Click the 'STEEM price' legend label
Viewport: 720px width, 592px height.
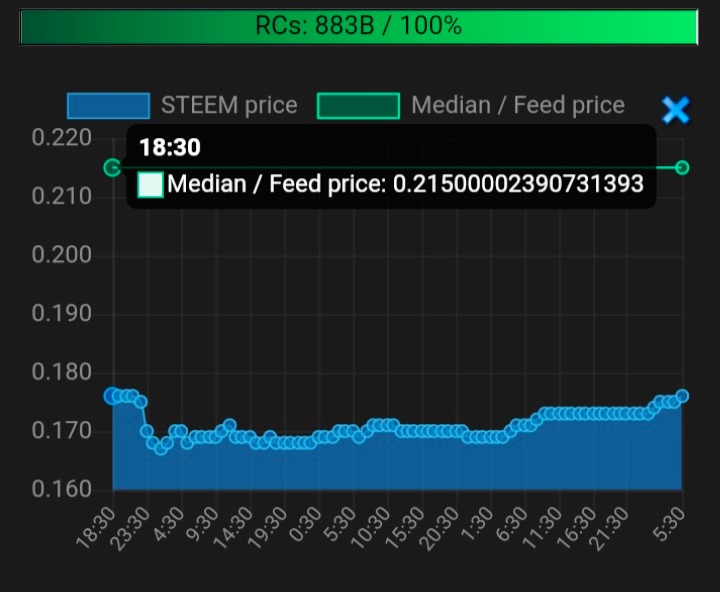(x=229, y=105)
